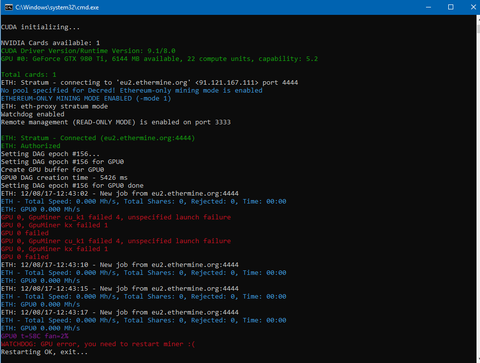Click the 'Setting DAG epoch #156 for GPU0 done' line
This screenshot has width=480, height=363.
point(72,186)
